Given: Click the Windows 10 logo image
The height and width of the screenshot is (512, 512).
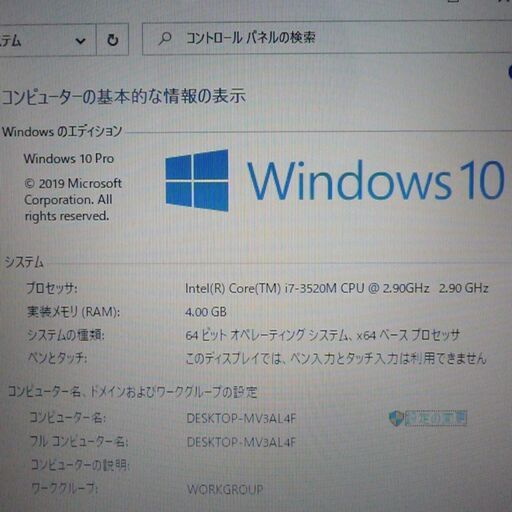Looking at the screenshot, I should (x=335, y=180).
